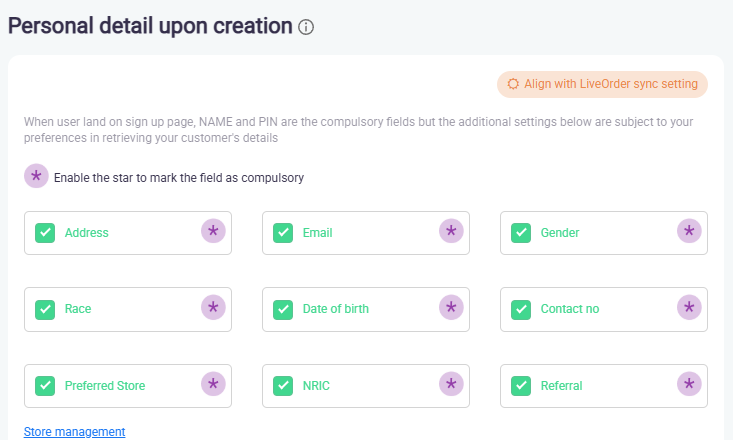Toggle compulsory star for Race field

(x=213, y=308)
